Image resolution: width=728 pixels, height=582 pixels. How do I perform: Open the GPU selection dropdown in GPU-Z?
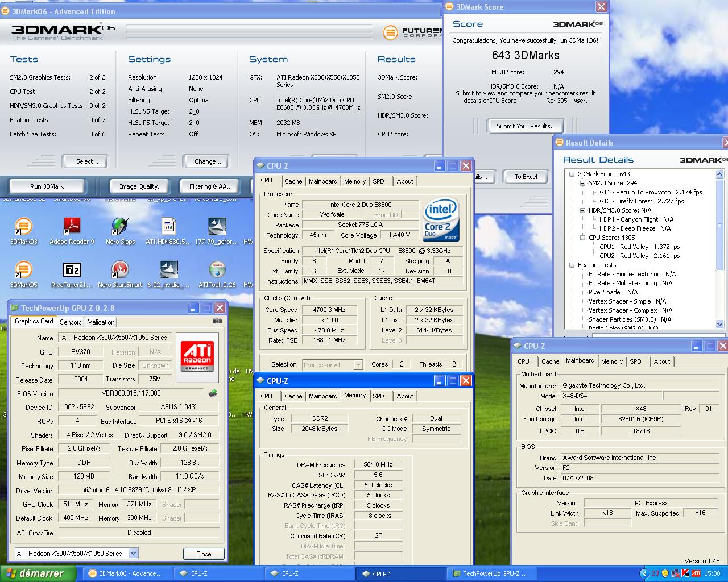coord(133,553)
